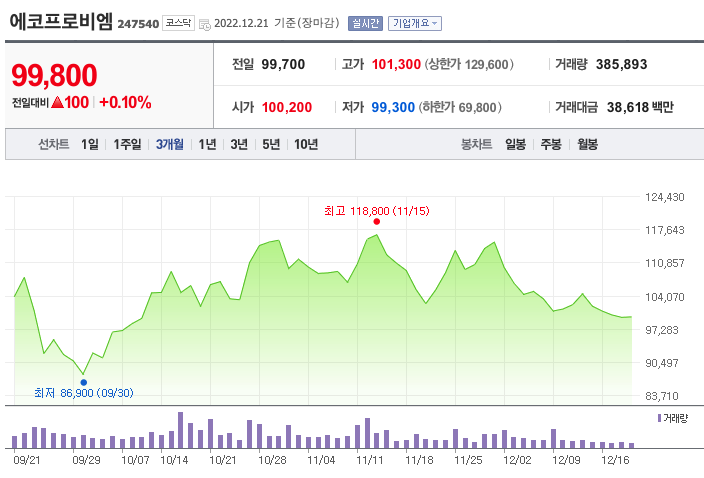Image resolution: width=704 pixels, height=478 pixels.
Task: Click the 실시간 button
Action: click(x=365, y=23)
